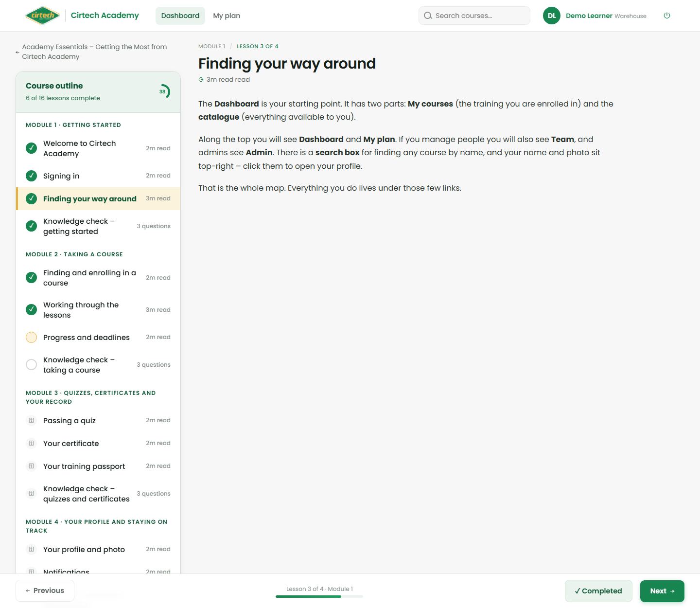Open Knowledge check – quizzes and certificates
Image resolution: width=700 pixels, height=608 pixels.
pyautogui.click(x=98, y=494)
